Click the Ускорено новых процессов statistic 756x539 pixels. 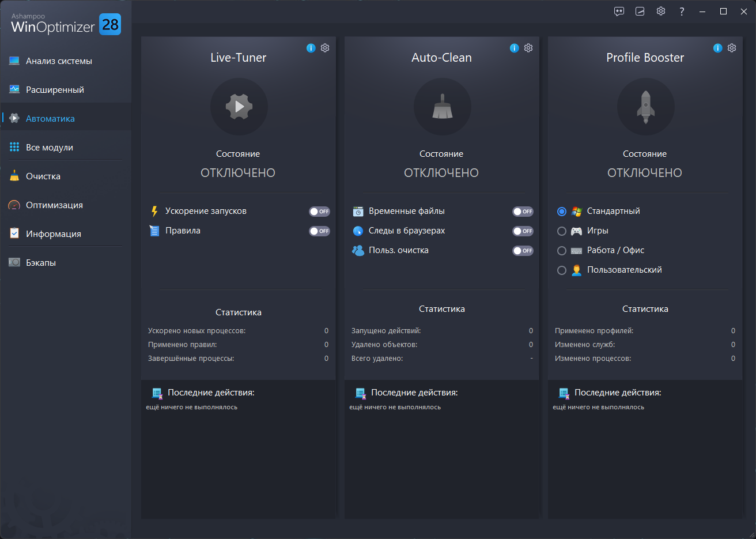[238, 331]
